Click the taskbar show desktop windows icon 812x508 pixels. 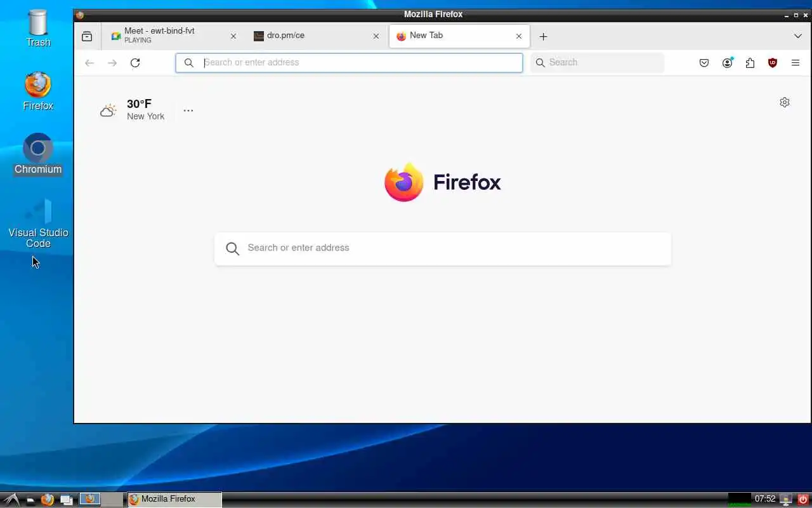(x=66, y=500)
